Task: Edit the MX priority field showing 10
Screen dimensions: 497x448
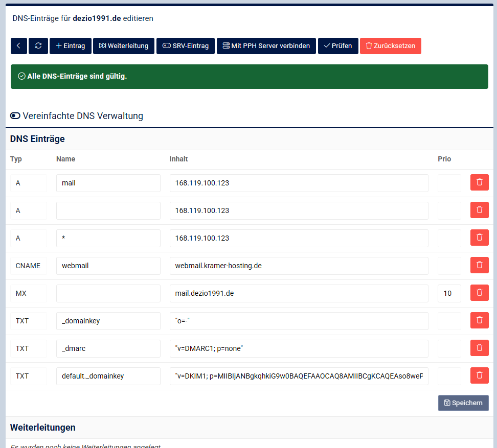Action: pyautogui.click(x=449, y=293)
